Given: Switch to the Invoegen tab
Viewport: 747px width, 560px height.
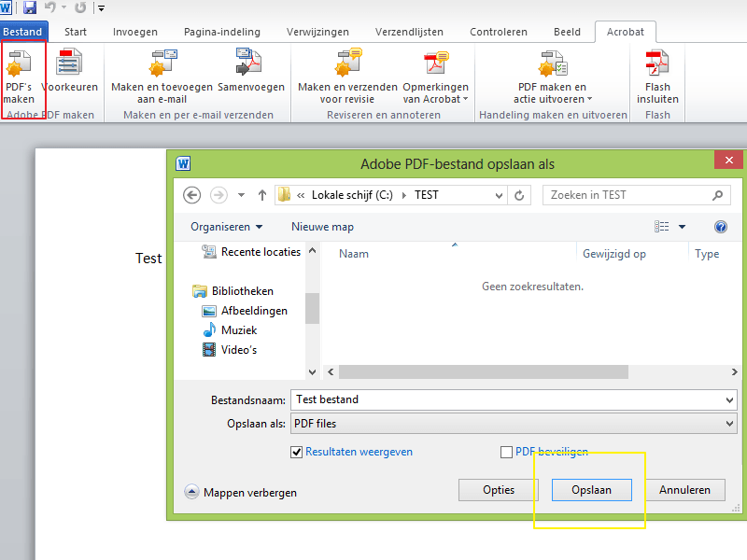Looking at the screenshot, I should [x=134, y=32].
